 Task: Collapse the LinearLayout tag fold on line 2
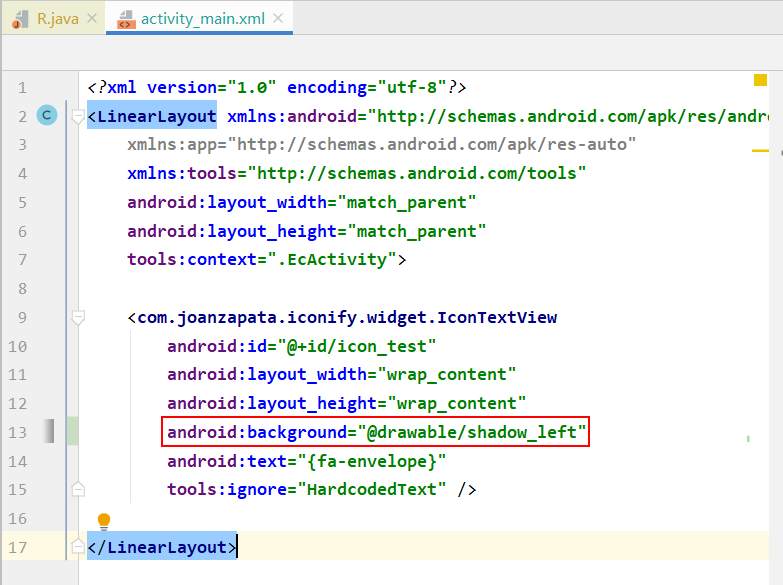pyautogui.click(x=77, y=116)
